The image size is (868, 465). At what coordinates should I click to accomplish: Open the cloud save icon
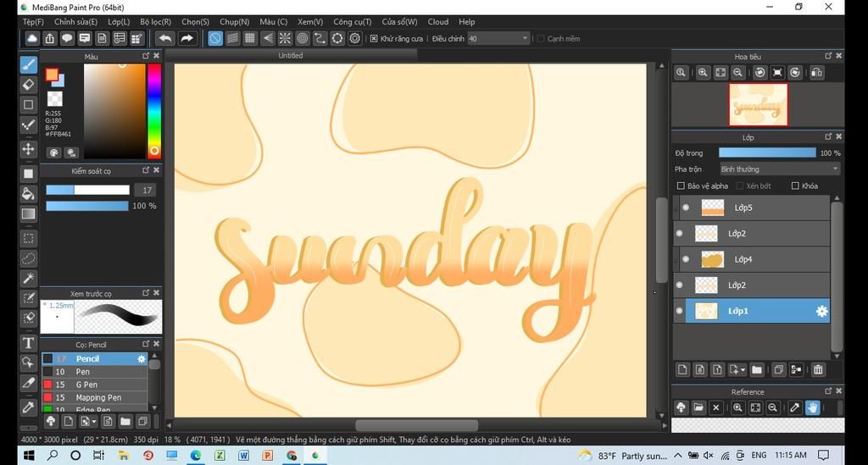(32, 38)
